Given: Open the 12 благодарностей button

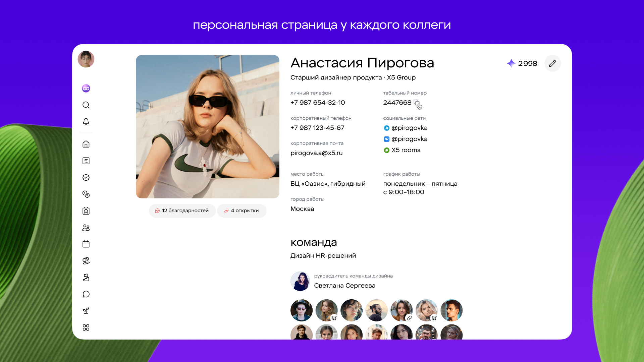Looking at the screenshot, I should click(x=182, y=211).
